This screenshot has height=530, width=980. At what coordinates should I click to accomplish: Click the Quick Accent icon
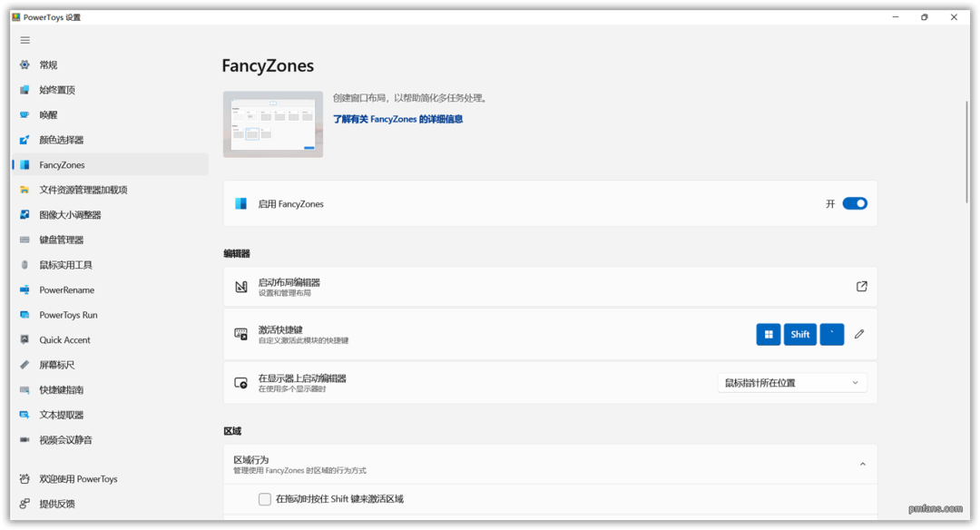click(24, 339)
